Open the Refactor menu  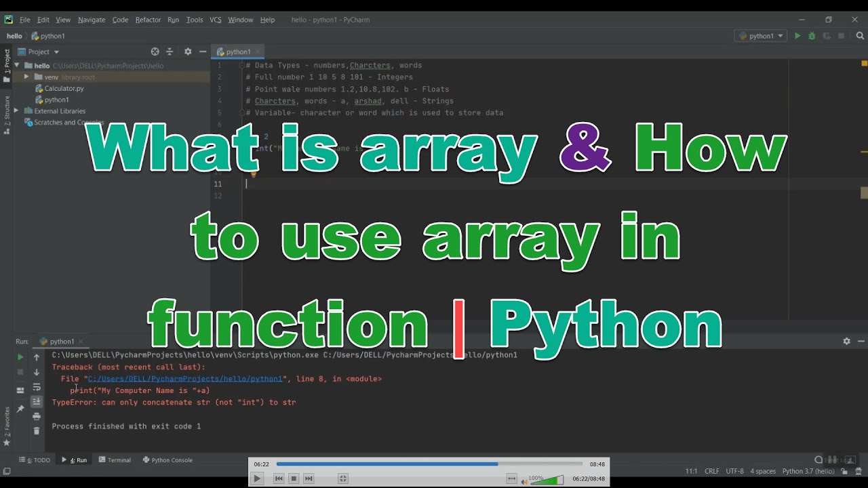pos(148,20)
